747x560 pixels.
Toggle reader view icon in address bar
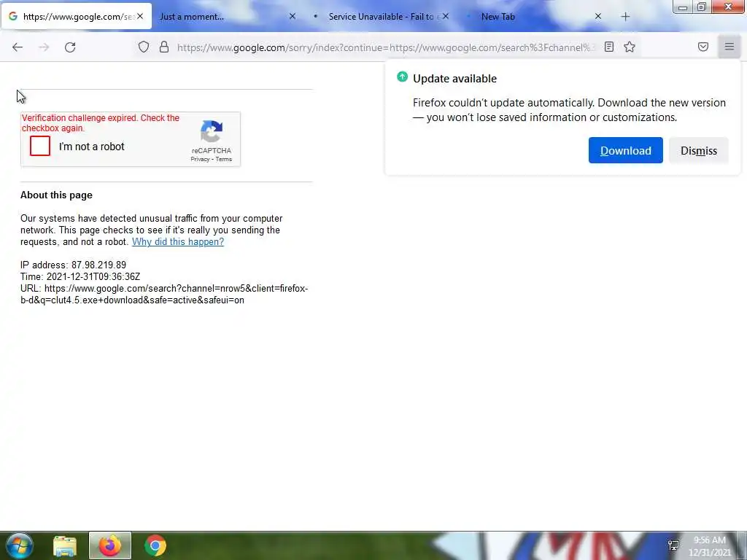609,47
